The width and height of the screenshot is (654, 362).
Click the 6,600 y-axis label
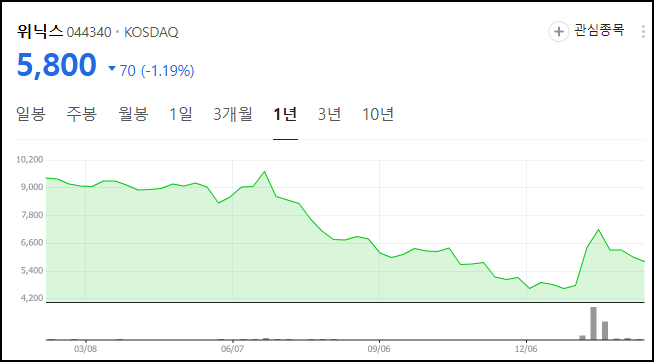point(32,243)
